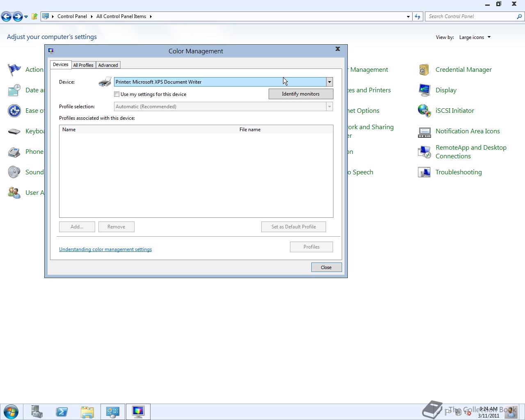Click the Profiles button

(x=311, y=247)
